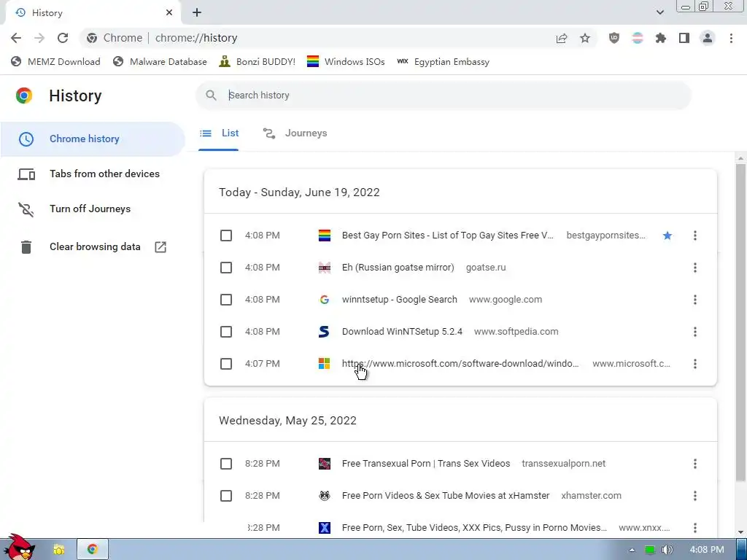Click the Chrome logo beside History title
The image size is (747, 560).
click(x=24, y=96)
